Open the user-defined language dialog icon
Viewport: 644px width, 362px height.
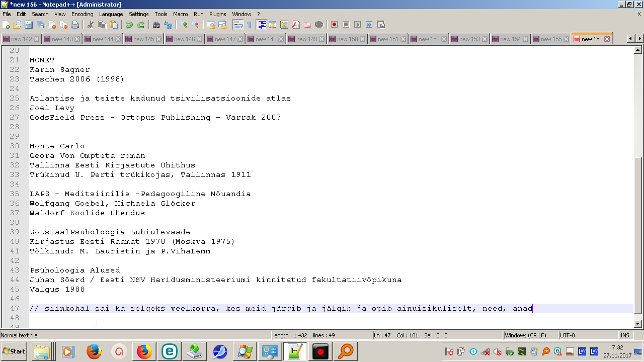273,25
